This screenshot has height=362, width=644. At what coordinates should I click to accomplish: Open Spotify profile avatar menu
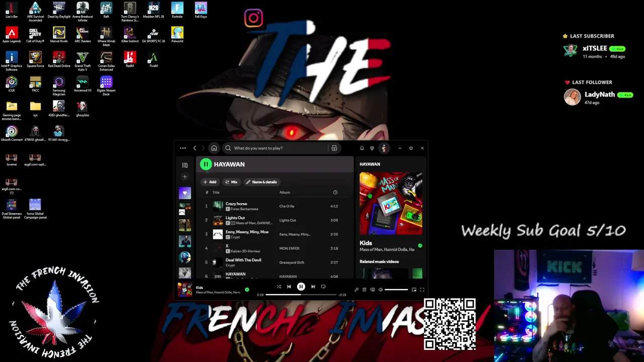[384, 148]
